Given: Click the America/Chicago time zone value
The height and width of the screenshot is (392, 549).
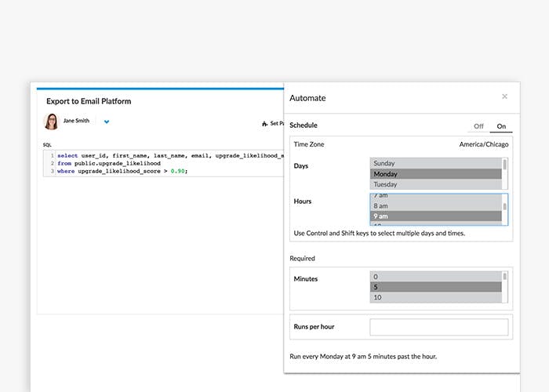Looking at the screenshot, I should (x=483, y=144).
